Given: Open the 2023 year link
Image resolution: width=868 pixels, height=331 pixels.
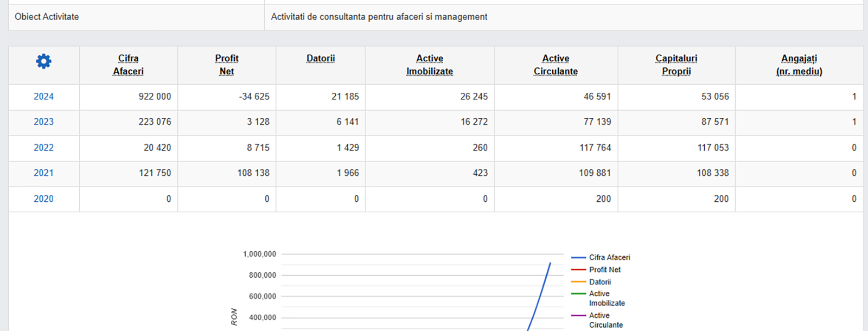Looking at the screenshot, I should pos(43,122).
